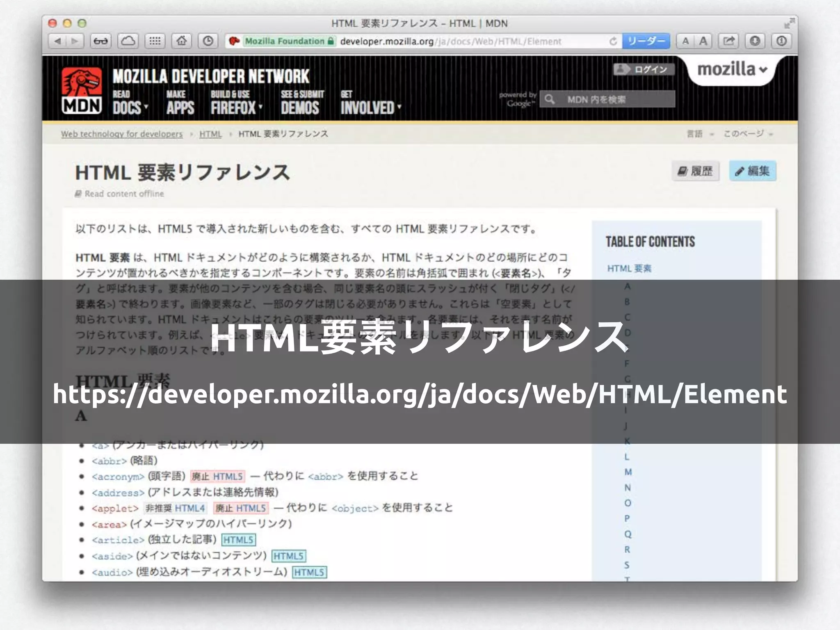Open the <applet> element link
Screen dimensions: 840x630
(x=115, y=509)
